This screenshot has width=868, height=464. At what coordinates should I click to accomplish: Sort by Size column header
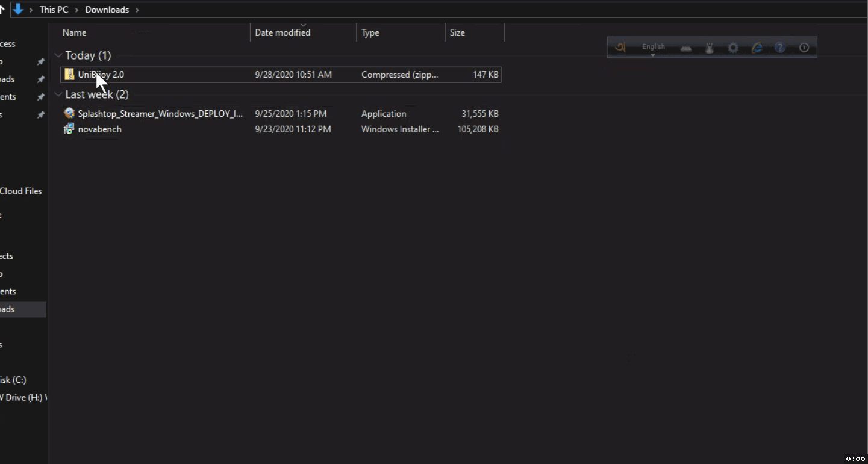457,32
